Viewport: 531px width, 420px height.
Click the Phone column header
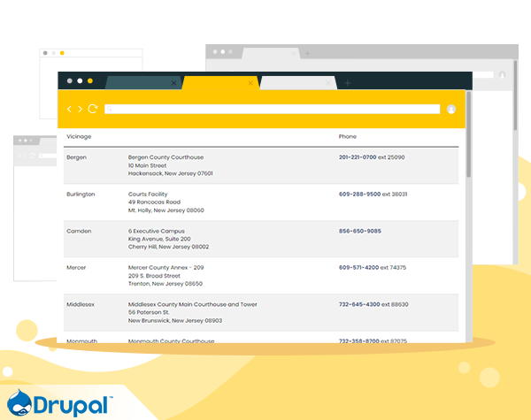[x=348, y=136]
